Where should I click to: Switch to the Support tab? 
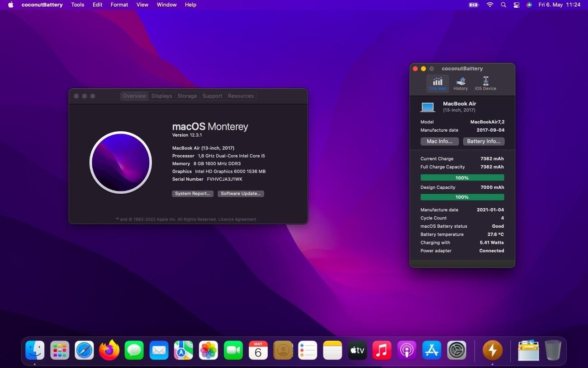[213, 96]
